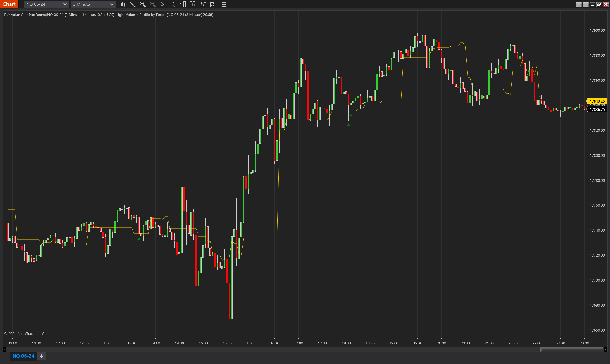Click the 17740,00 price axis label
The image size is (610, 364).
click(597, 230)
